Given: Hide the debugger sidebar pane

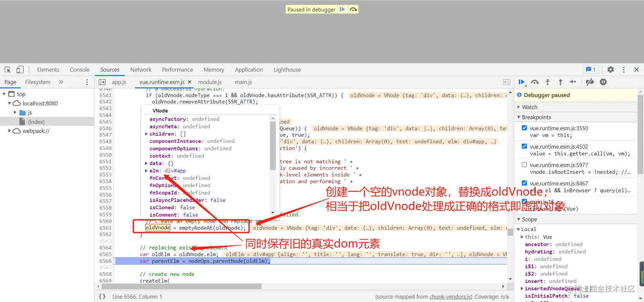Looking at the screenshot, I should point(506,82).
